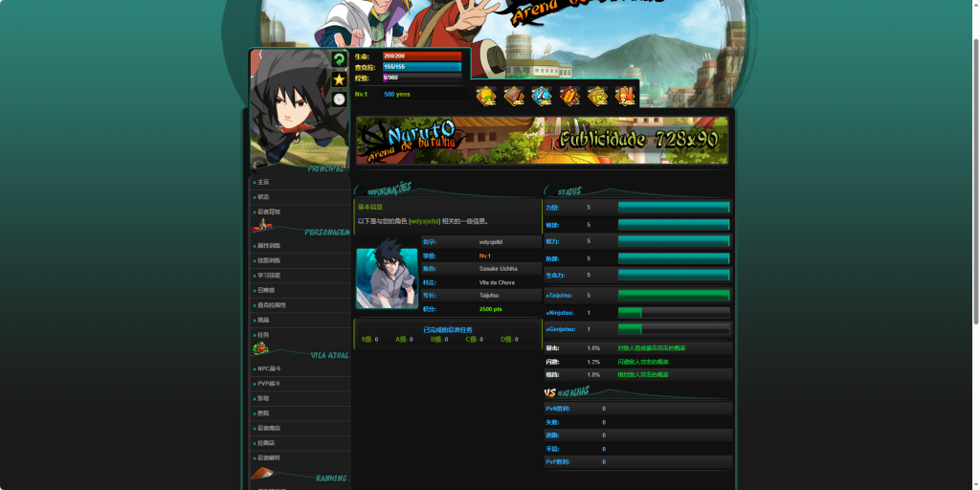Open the orange N character icon
The height and width of the screenshot is (490, 980).
pos(625,96)
